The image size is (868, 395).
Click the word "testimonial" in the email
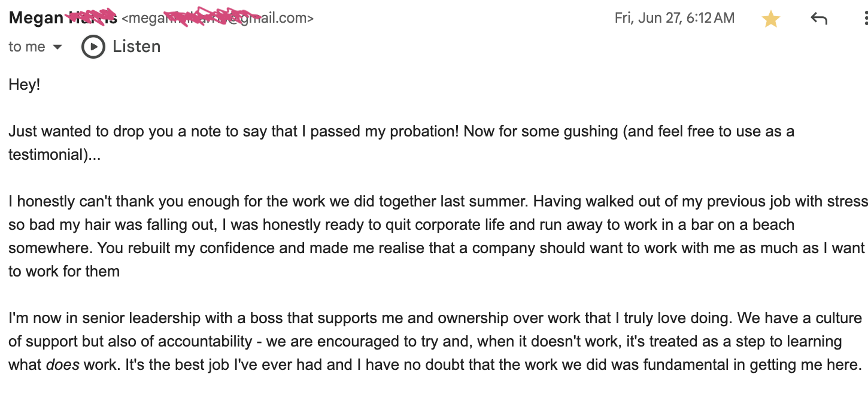45,155
